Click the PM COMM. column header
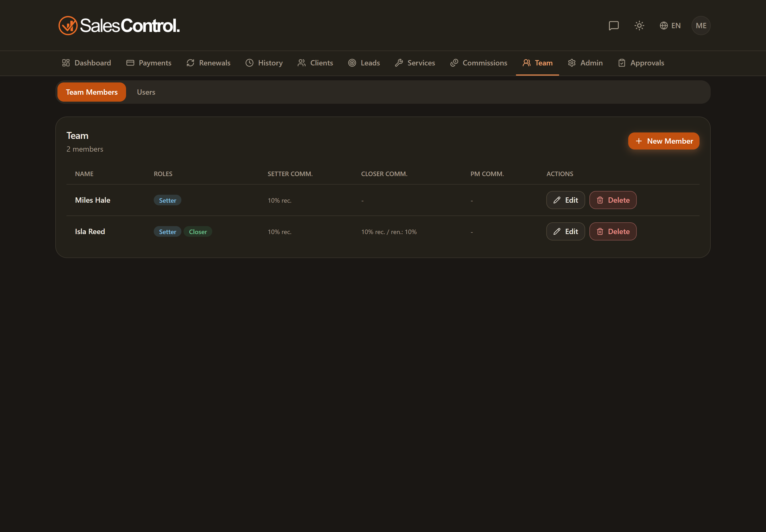The image size is (766, 532). [487, 174]
